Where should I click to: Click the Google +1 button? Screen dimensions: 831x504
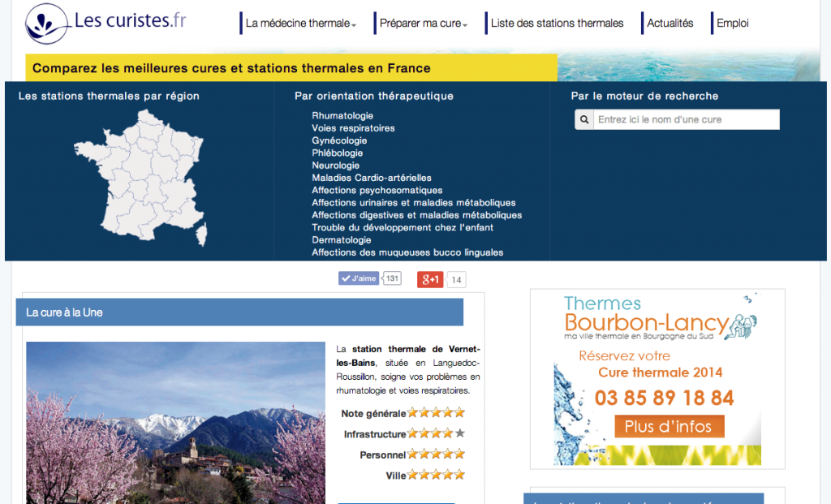430,280
